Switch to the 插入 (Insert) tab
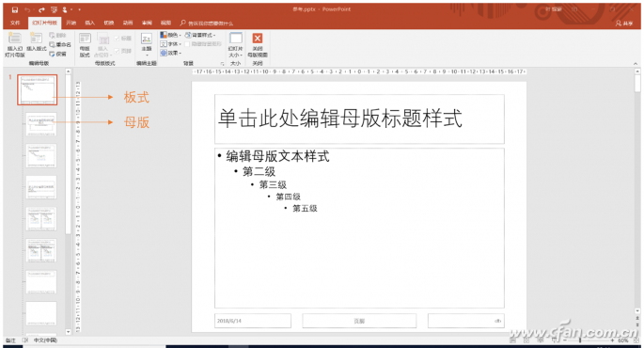 [89, 23]
